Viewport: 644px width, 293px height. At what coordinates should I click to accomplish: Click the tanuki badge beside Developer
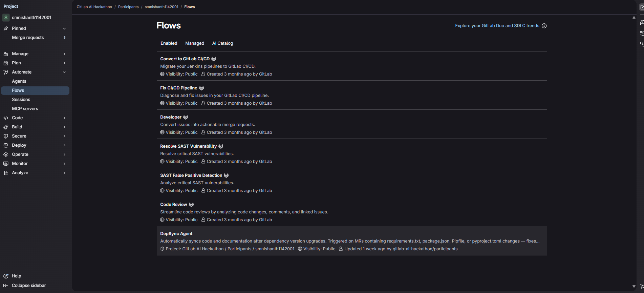(186, 117)
